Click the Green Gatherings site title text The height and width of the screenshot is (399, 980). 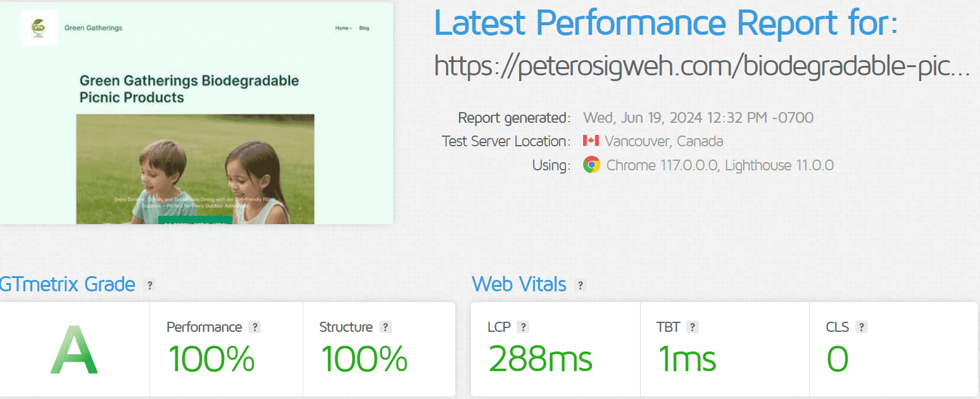point(93,28)
